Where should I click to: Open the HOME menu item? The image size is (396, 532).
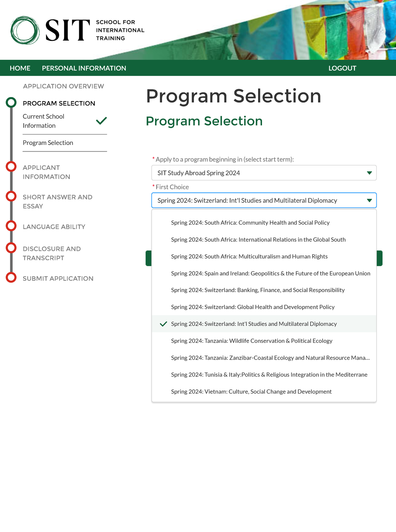click(20, 68)
